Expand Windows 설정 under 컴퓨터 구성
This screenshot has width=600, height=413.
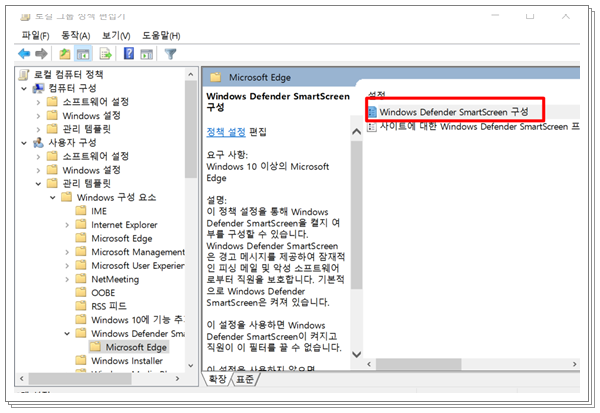pyautogui.click(x=38, y=116)
